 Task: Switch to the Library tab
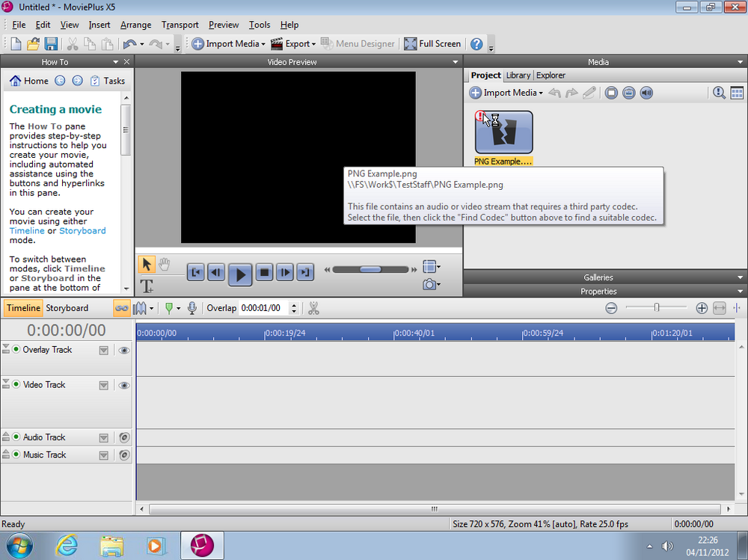click(518, 76)
